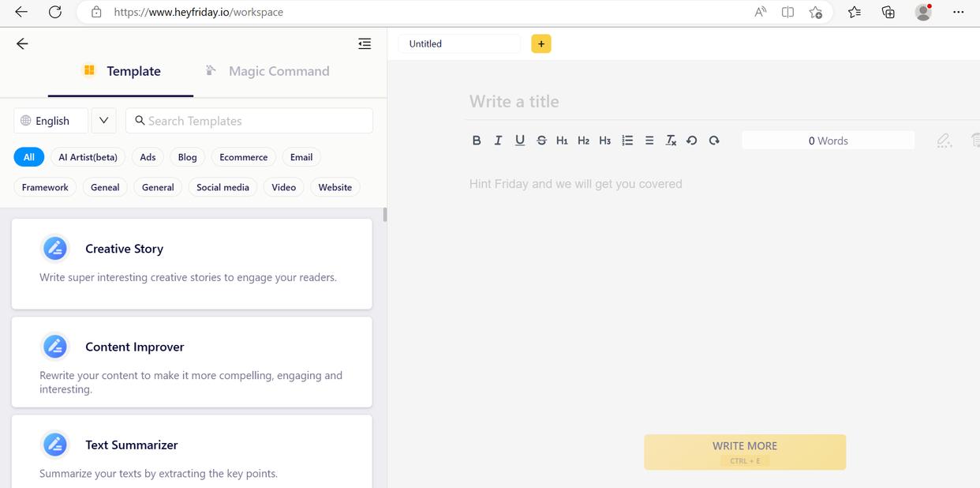Open the Content Improver template
Screen dimensions: 980x488
click(x=192, y=362)
